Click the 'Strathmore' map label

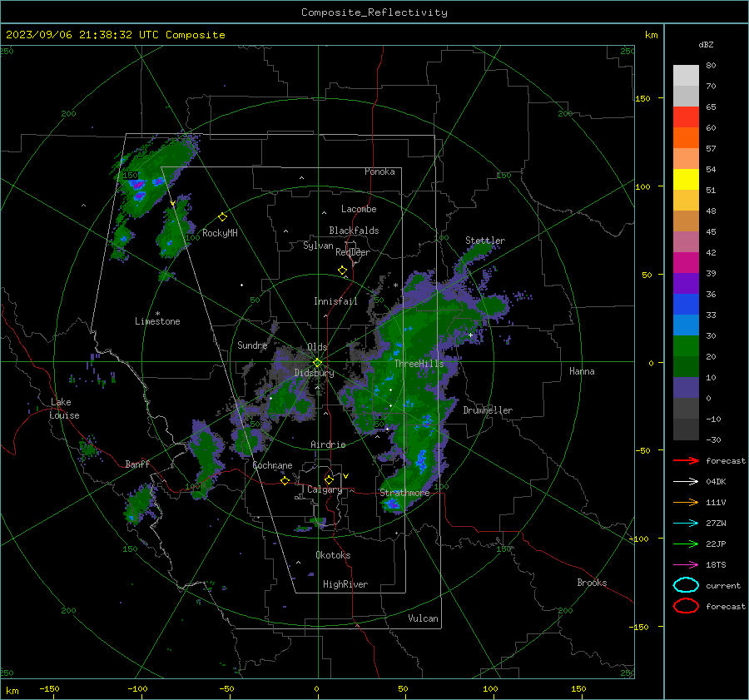pos(404,493)
